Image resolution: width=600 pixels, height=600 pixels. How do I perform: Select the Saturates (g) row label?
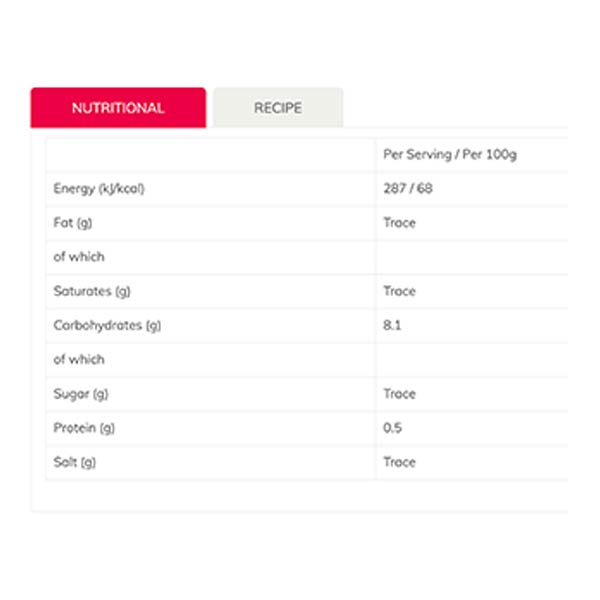92,291
